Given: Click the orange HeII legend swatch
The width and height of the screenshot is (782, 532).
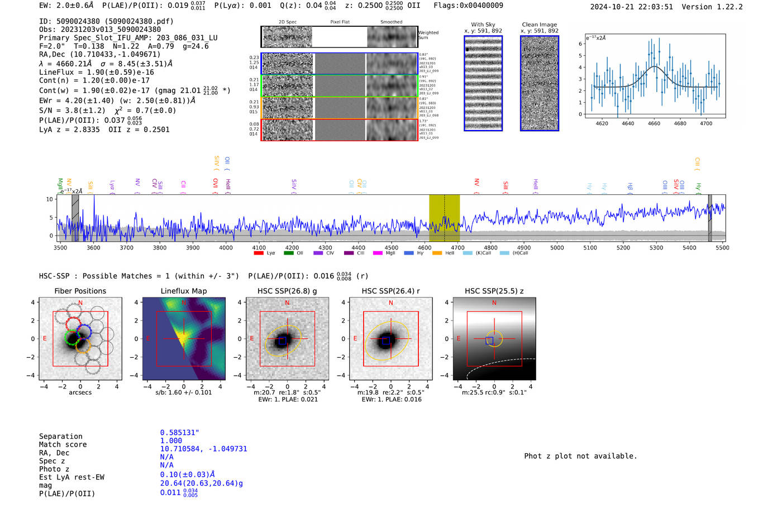Looking at the screenshot, I should (x=437, y=253).
